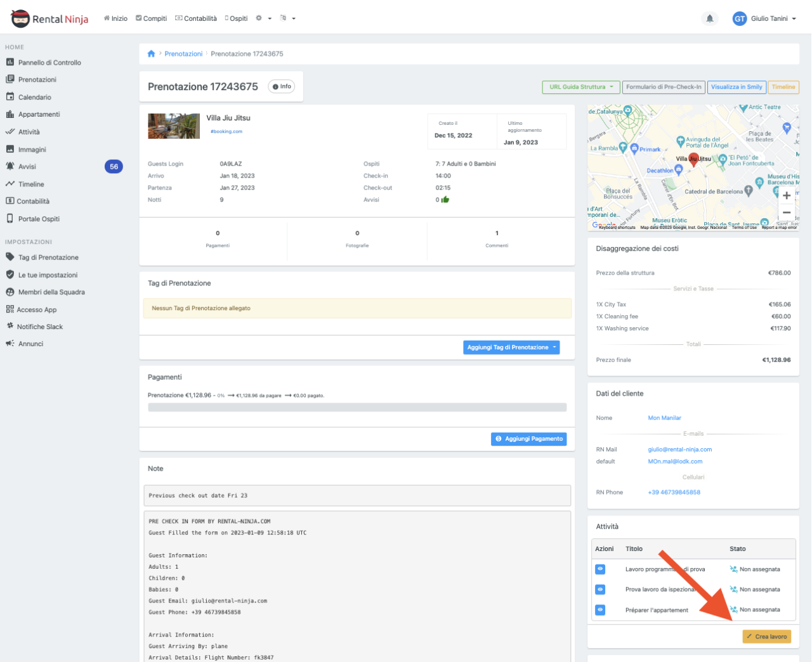Go to Compiti in top navigation
The image size is (812, 662).
151,18
